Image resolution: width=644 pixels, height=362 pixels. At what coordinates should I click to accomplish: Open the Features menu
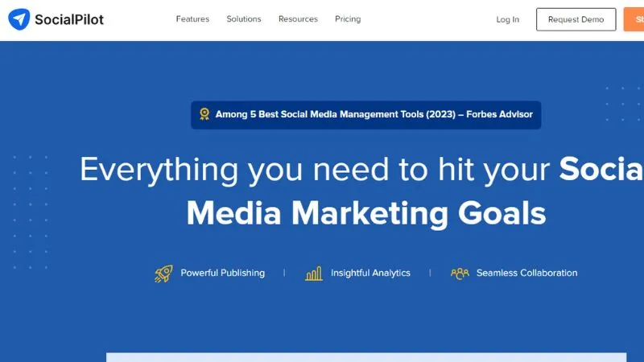click(192, 19)
